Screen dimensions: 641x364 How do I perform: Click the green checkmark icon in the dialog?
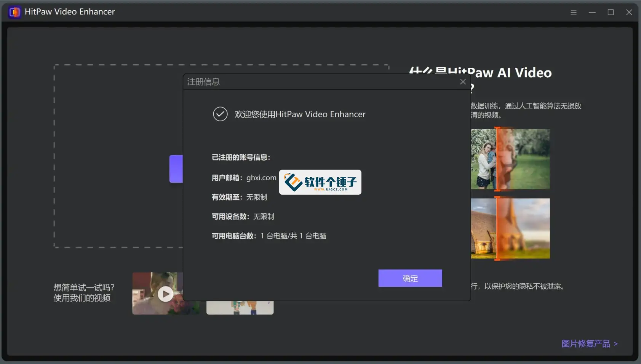(220, 114)
